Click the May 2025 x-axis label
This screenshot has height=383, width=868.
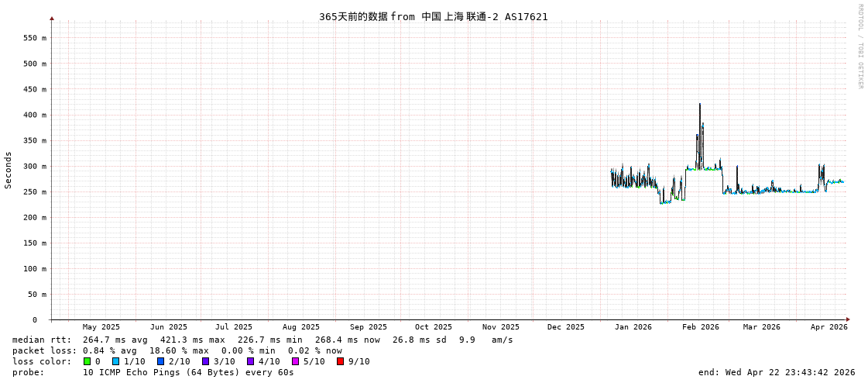101,327
